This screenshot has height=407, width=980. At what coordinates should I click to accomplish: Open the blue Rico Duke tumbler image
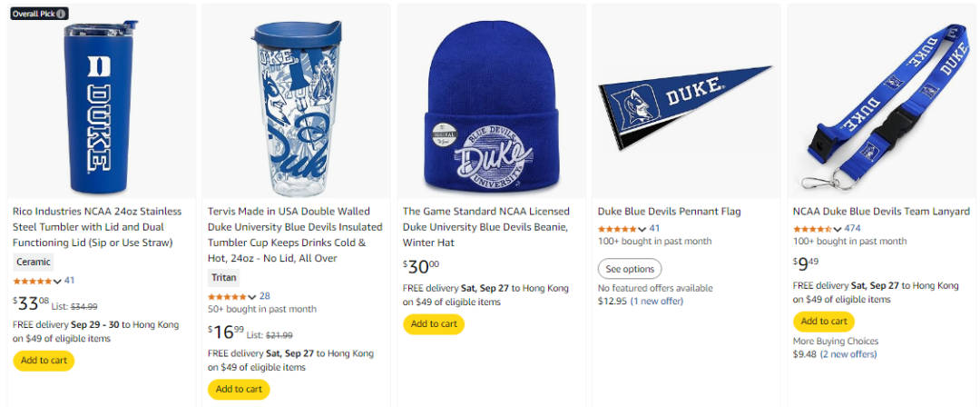coord(101,101)
